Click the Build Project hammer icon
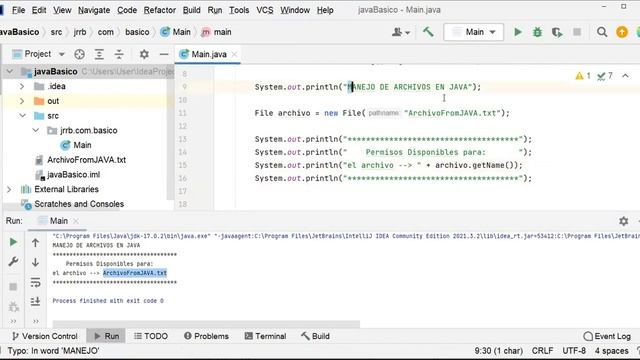 pos(428,32)
